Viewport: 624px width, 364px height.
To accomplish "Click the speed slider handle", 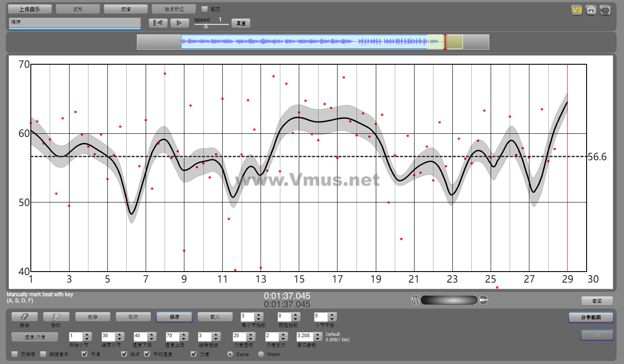I will click(206, 26).
